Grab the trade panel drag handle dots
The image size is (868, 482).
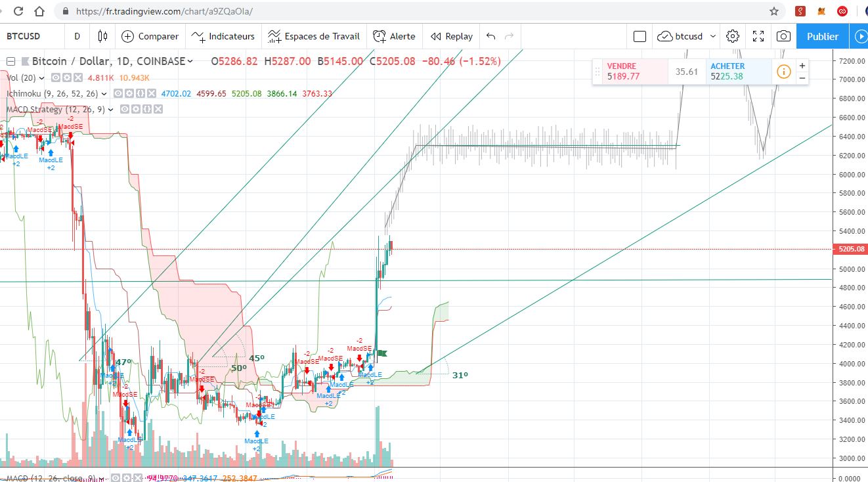(x=597, y=72)
